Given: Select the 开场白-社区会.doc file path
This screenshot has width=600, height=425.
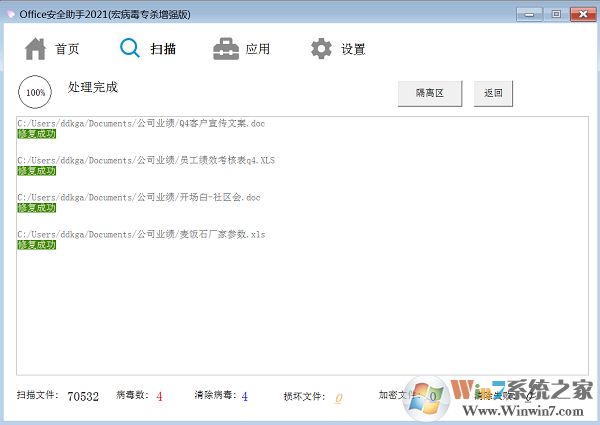Looking at the screenshot, I should tap(139, 197).
